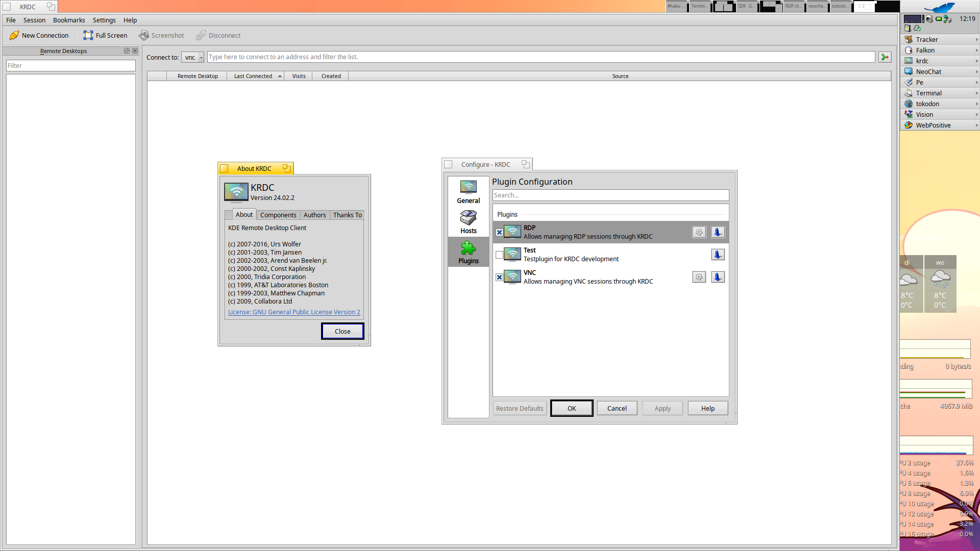This screenshot has width=980, height=551.
Task: Click the Remote Desktops Filter field
Action: pos(71,65)
